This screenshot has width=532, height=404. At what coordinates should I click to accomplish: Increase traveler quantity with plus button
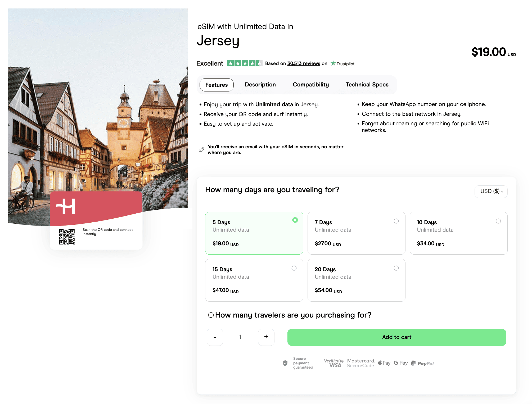pyautogui.click(x=266, y=337)
